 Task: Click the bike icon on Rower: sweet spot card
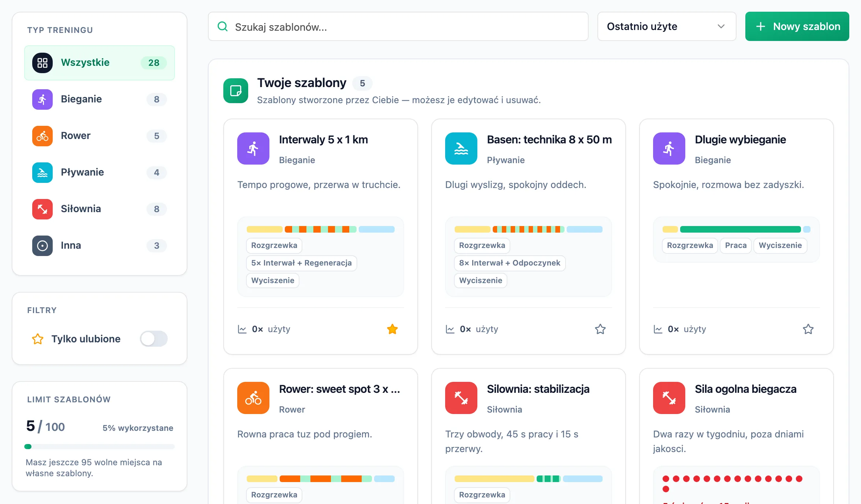click(253, 398)
